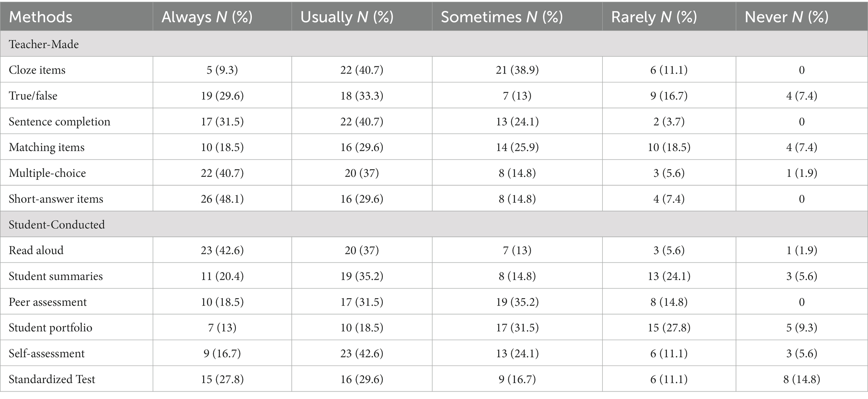
Task: Select Peer assessment Sometimes cell 19 (35.2)
Action: pyautogui.click(x=517, y=302)
